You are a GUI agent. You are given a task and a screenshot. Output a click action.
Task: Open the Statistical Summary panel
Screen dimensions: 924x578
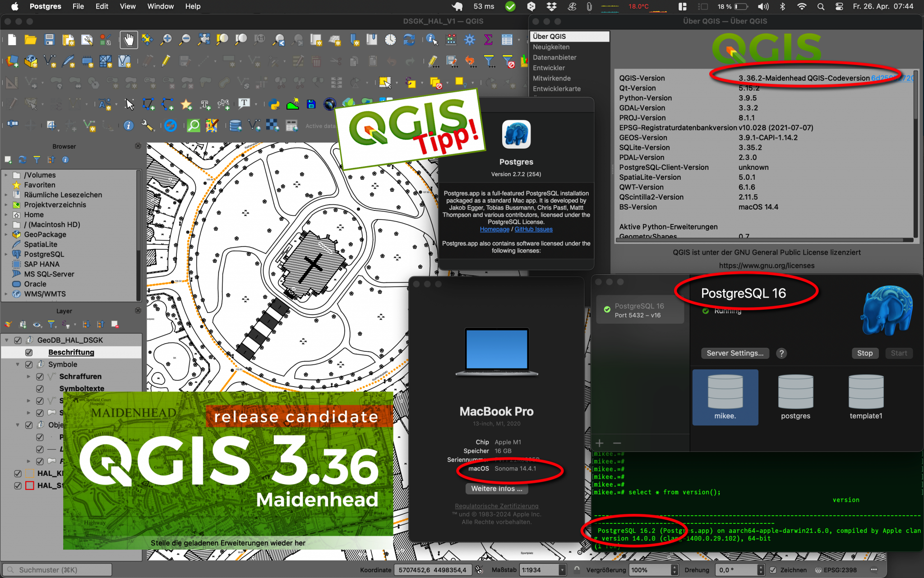[x=488, y=40]
